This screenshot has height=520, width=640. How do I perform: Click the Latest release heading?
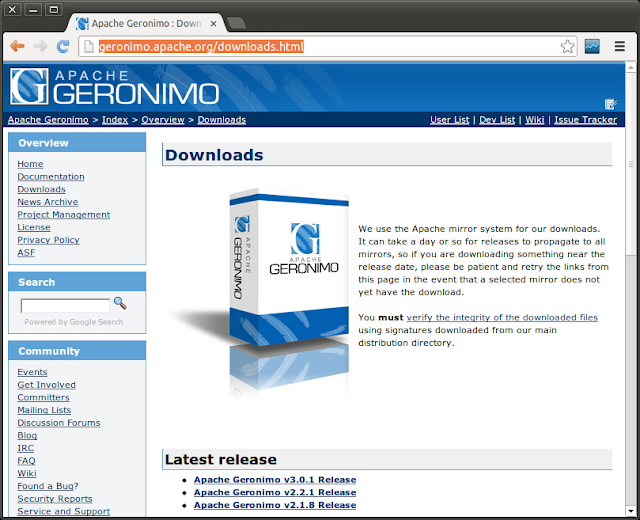coord(221,459)
